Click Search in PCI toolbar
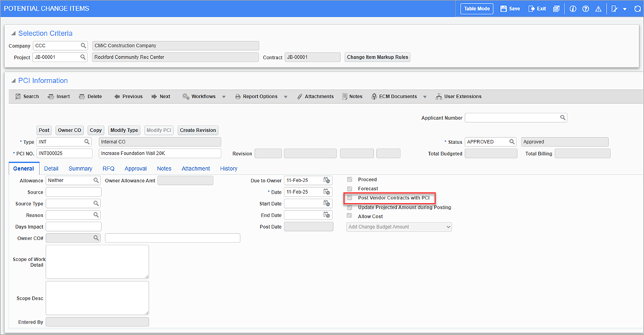The width and height of the screenshot is (644, 335). click(x=27, y=97)
